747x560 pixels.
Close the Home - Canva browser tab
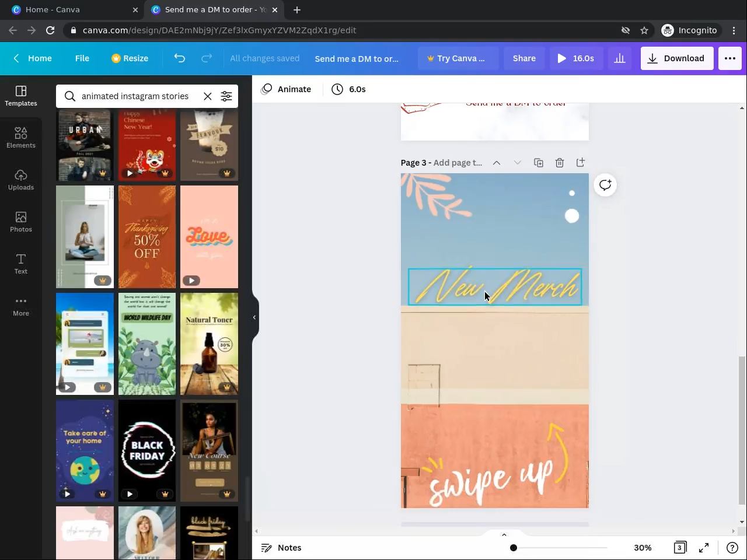(x=135, y=10)
